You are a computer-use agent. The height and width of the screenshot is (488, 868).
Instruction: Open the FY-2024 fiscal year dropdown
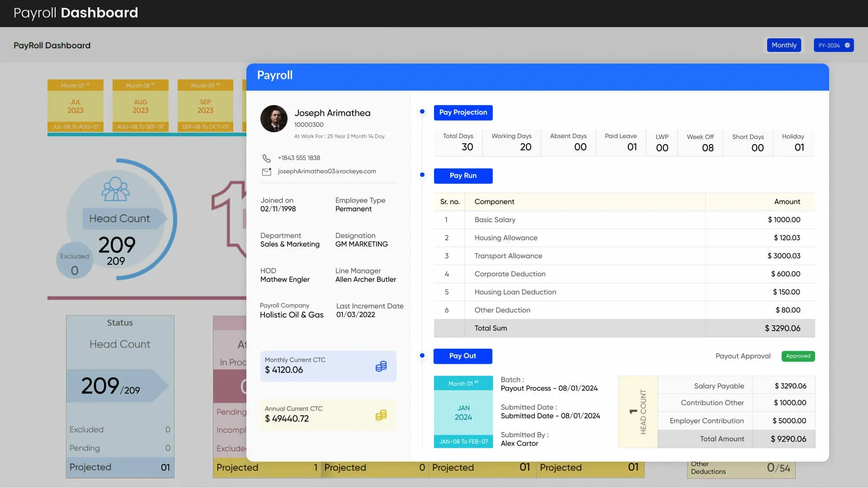833,45
